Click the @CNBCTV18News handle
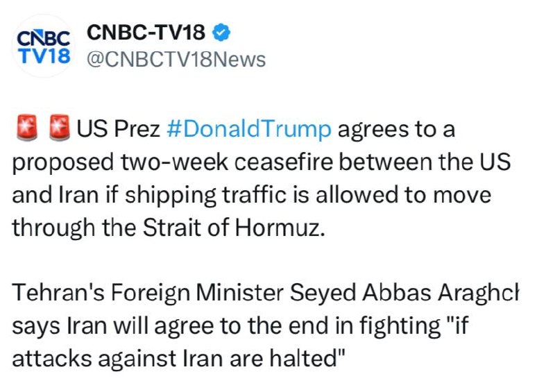Screen dimensions: 555x392 [176, 60]
